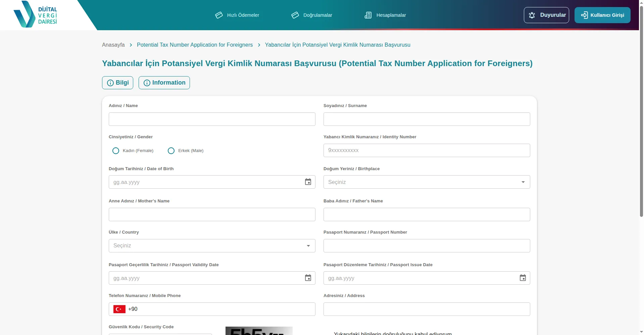Open the Date of Birth calendar picker
Screen dimensions: 644x335
(308, 182)
